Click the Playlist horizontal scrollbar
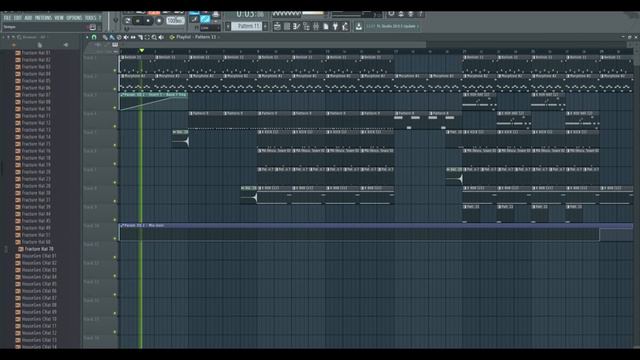Screen dimensions: 640x360 (x=273, y=44)
